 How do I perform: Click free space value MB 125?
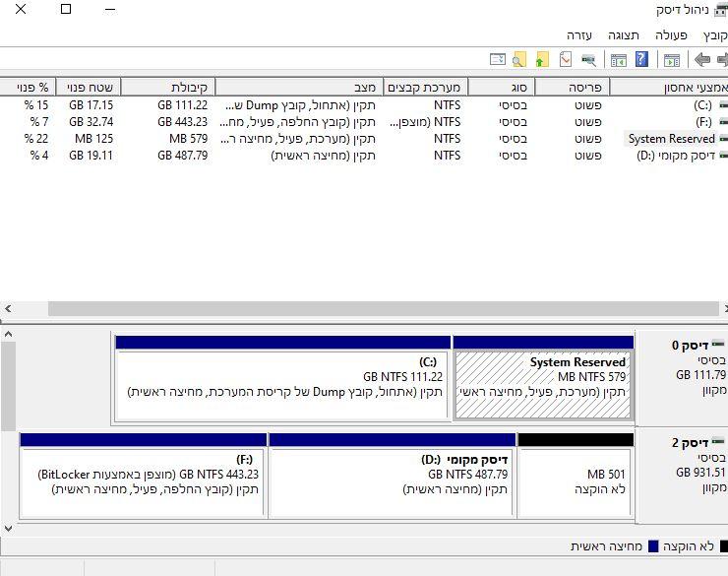93,139
